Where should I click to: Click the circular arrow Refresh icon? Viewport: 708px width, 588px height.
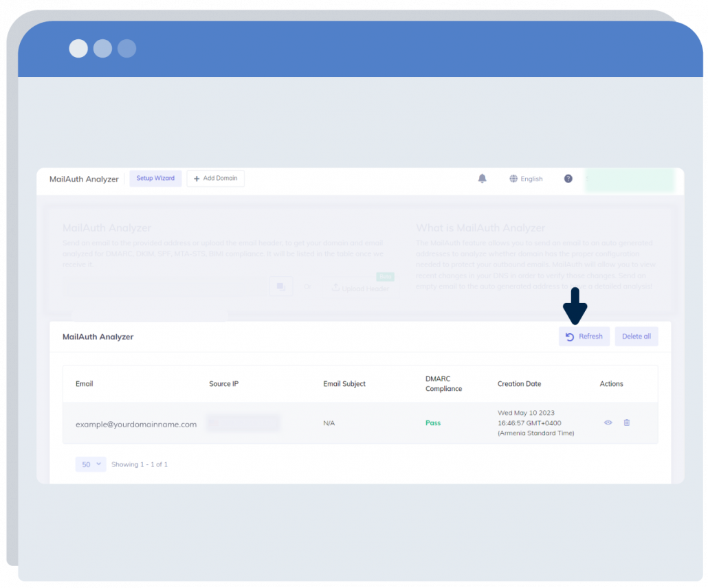point(570,337)
